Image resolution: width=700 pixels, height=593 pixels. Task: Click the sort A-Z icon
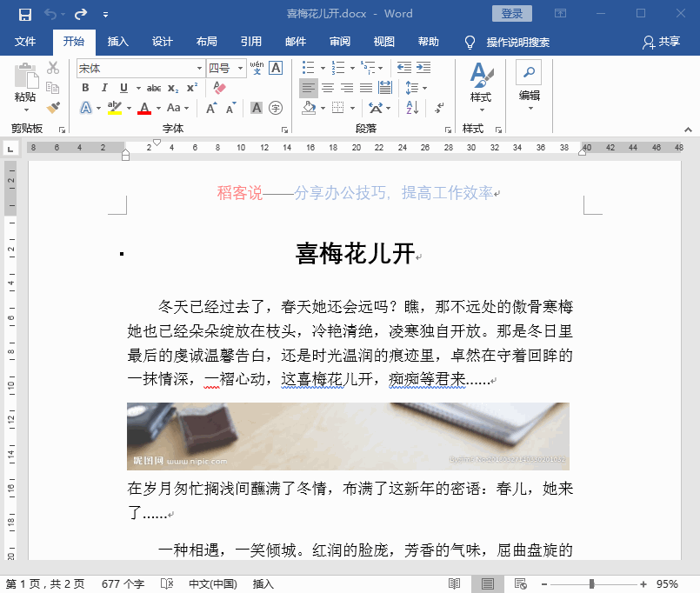click(x=412, y=108)
